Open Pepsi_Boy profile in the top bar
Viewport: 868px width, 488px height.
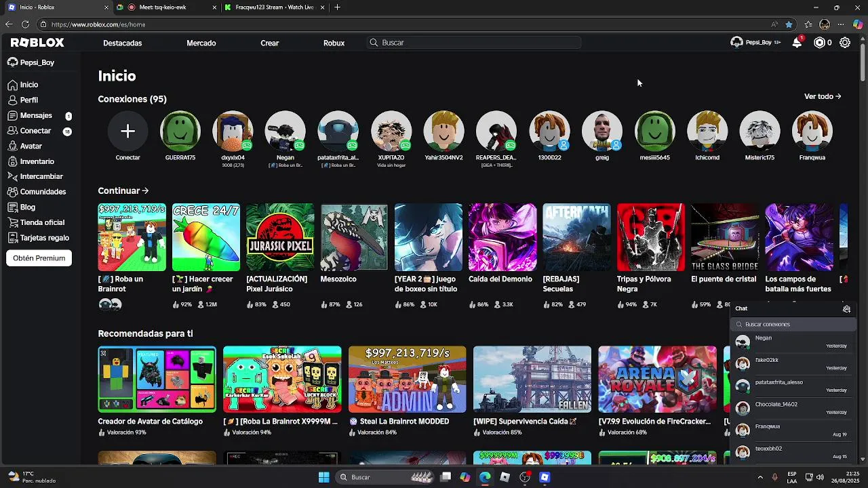755,42
